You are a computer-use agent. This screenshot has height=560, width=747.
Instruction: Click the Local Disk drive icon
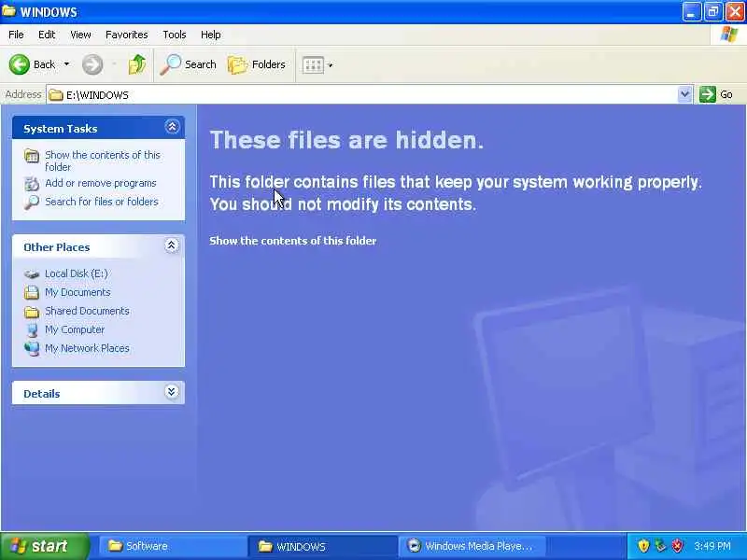[32, 274]
